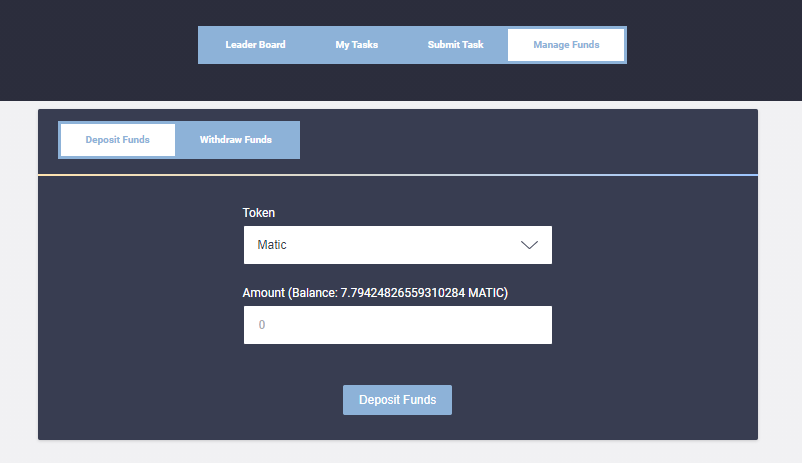Select the Manage Funds tab
The width and height of the screenshot is (802, 463).
(566, 45)
